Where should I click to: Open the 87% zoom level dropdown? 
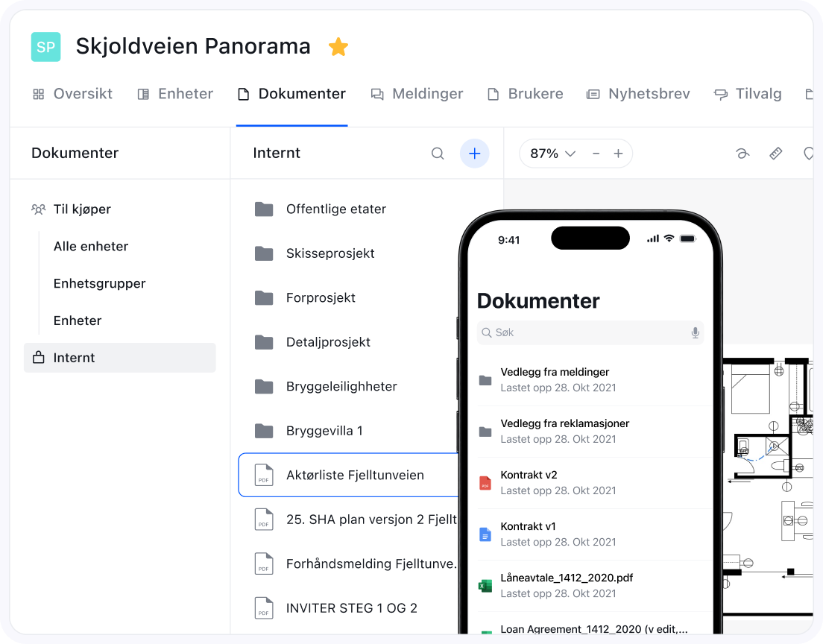click(x=552, y=154)
